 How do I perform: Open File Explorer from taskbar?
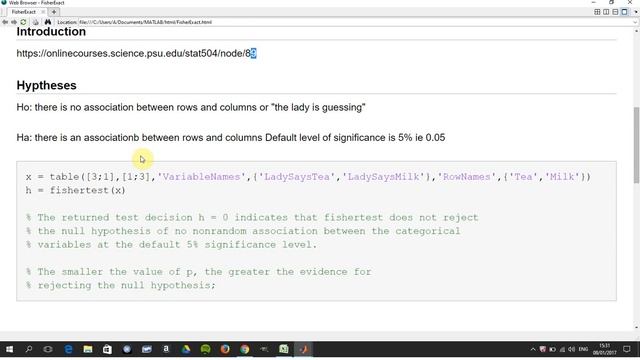88,349
